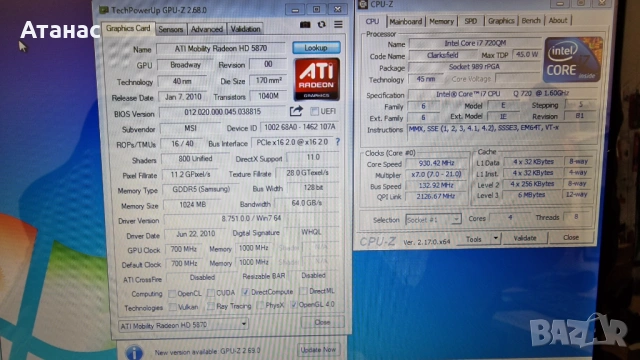Open GPU-Z hamburger menu
640x360 pixels.
pyautogui.click(x=338, y=24)
